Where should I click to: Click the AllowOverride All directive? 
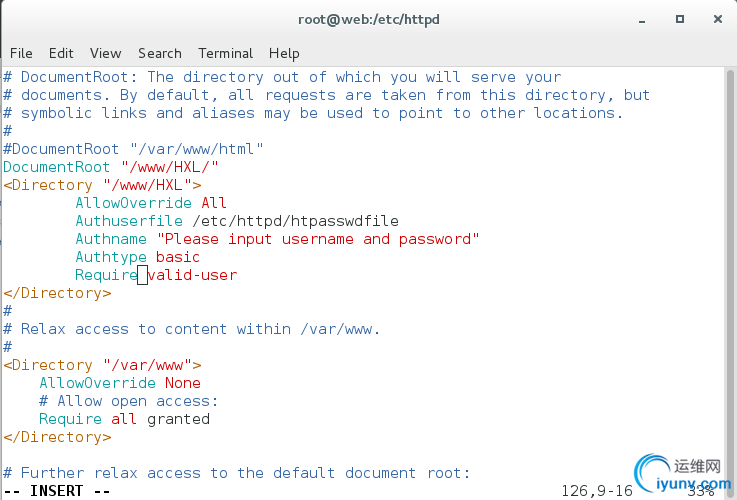tap(151, 203)
